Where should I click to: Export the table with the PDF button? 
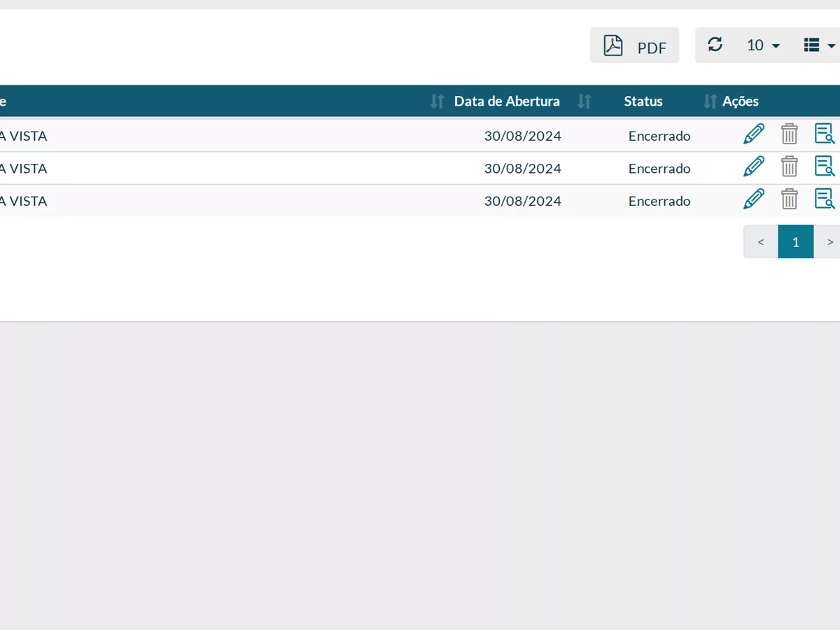[x=634, y=45]
